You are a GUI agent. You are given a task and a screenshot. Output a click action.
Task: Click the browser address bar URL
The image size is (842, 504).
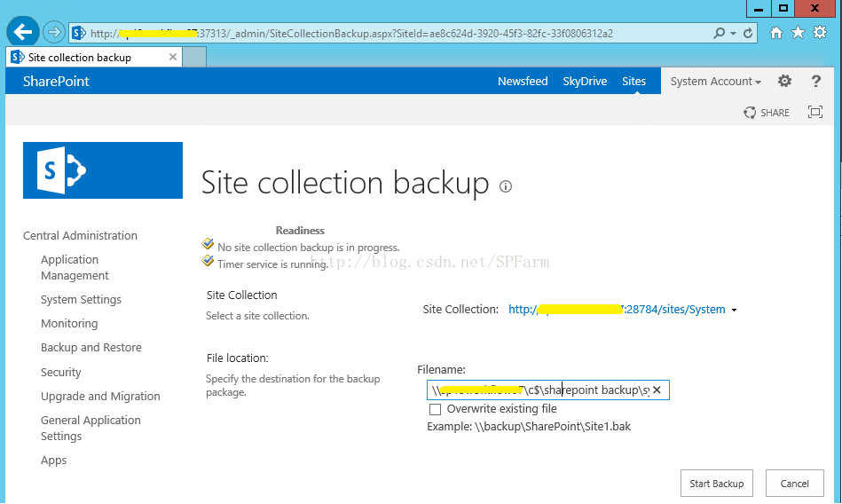point(351,34)
